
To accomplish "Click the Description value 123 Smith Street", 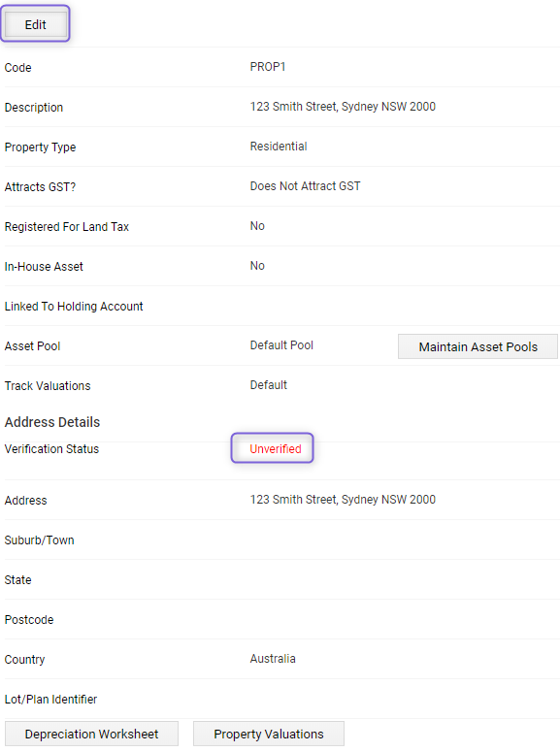I will (343, 107).
